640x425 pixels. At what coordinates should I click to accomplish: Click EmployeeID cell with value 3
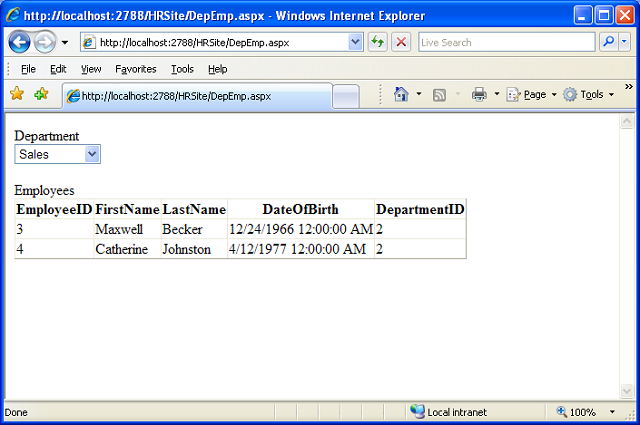pyautogui.click(x=54, y=229)
